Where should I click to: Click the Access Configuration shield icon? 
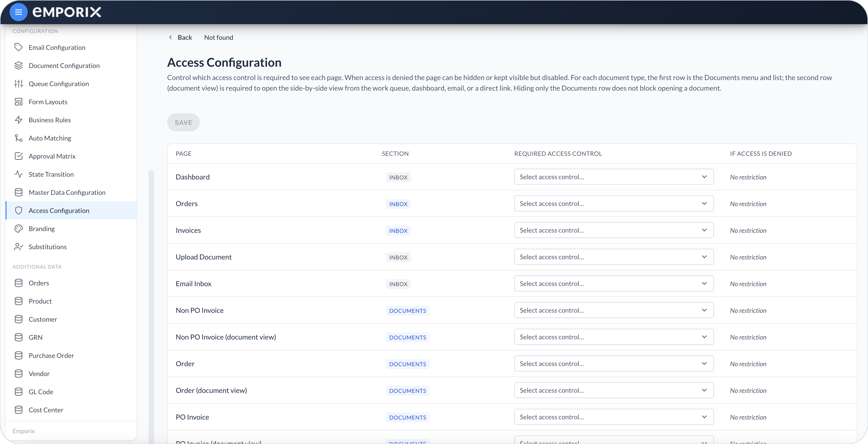coord(19,211)
